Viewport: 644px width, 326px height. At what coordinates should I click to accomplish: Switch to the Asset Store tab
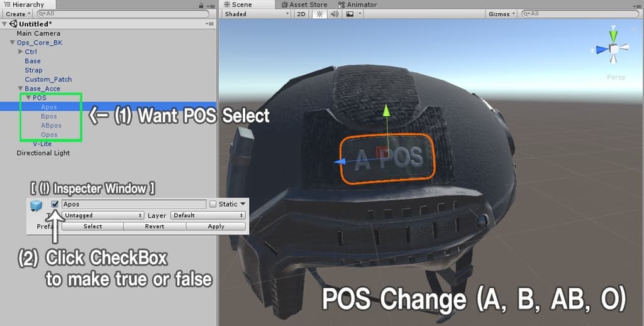(304, 4)
